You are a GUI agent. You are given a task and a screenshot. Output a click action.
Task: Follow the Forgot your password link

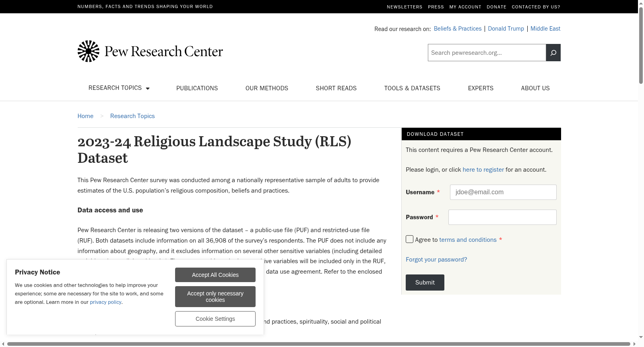click(436, 260)
